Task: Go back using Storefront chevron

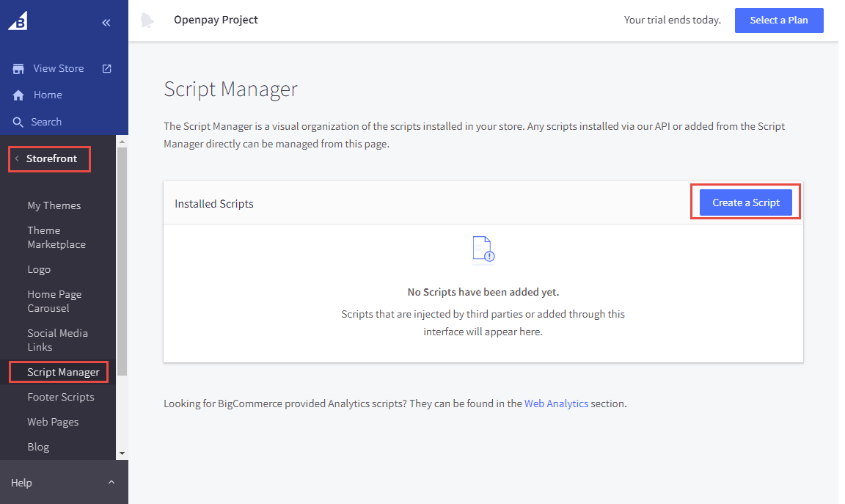Action: [x=17, y=158]
